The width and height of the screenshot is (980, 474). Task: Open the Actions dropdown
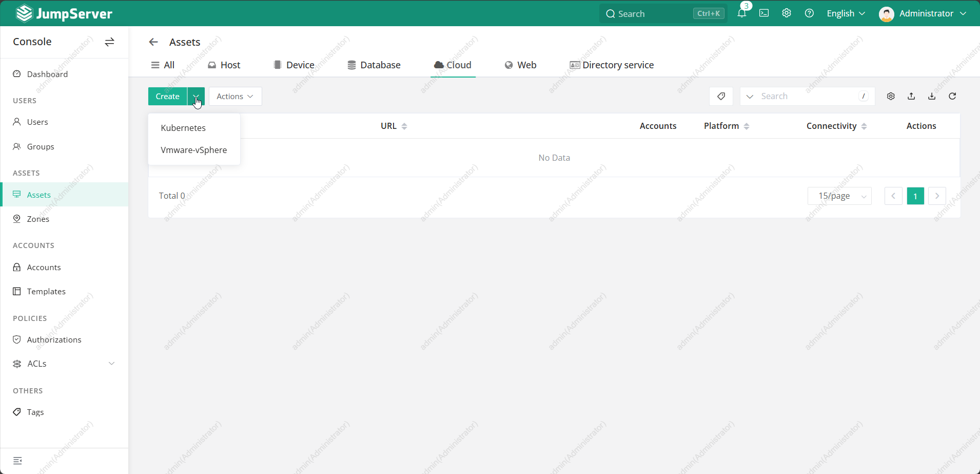(x=235, y=96)
